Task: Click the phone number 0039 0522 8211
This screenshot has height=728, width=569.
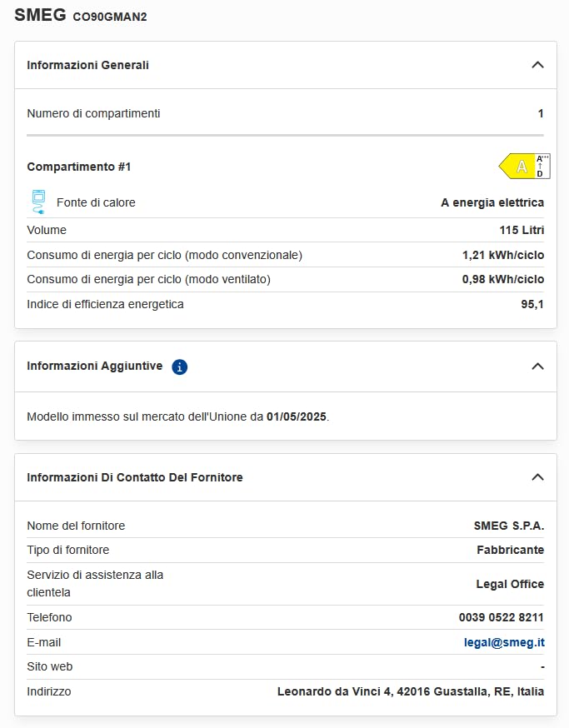Action: [x=502, y=617]
